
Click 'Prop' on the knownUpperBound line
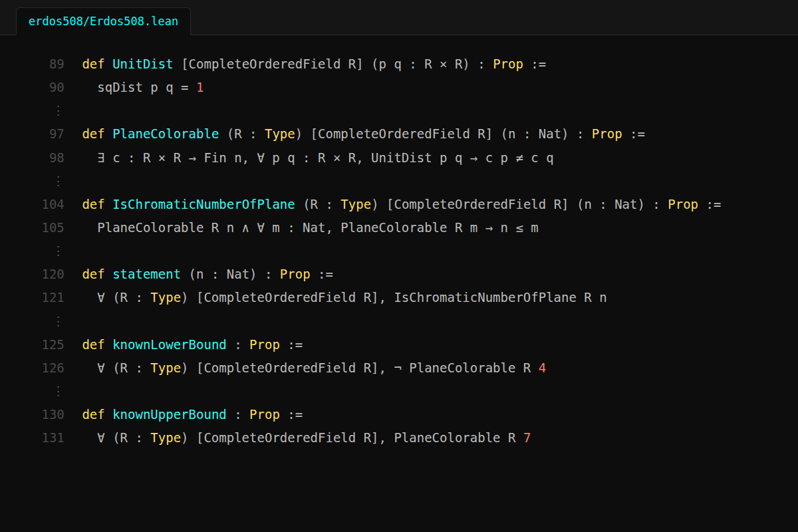point(265,414)
